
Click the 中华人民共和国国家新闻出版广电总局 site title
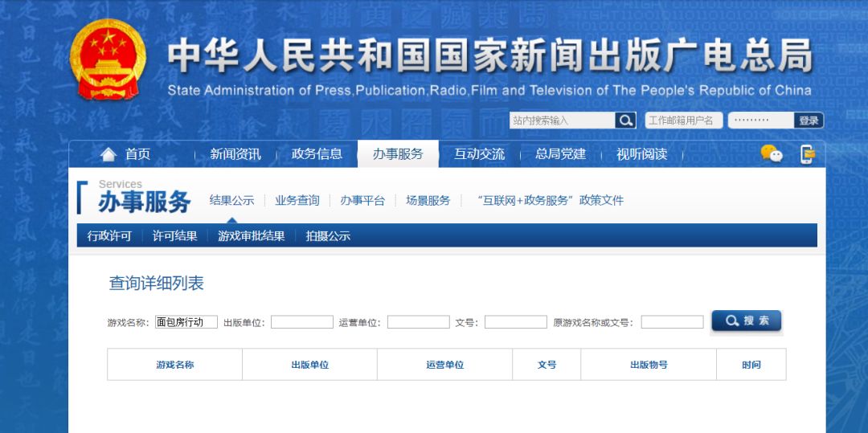tap(490, 56)
